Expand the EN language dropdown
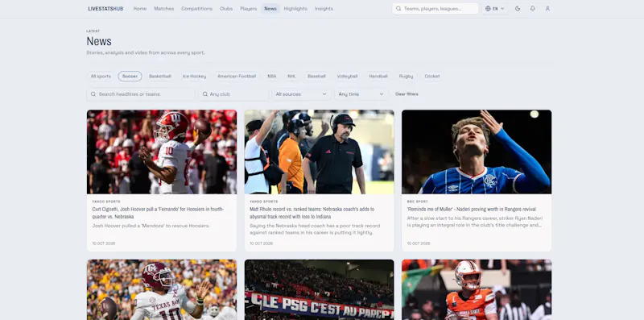 coord(494,9)
